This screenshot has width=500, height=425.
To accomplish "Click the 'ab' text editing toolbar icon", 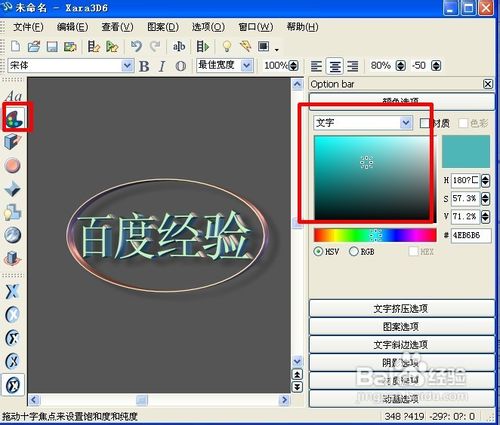I will coord(179,46).
